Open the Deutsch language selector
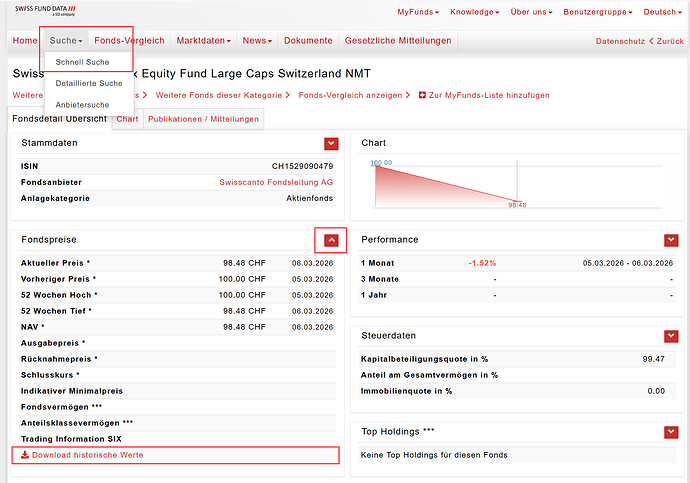Image resolution: width=690 pixels, height=483 pixels. coord(662,12)
